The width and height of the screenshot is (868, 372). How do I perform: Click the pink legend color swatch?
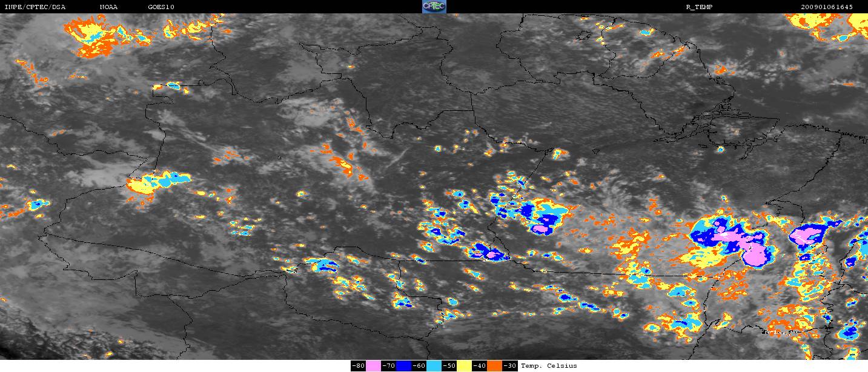pyautogui.click(x=373, y=366)
